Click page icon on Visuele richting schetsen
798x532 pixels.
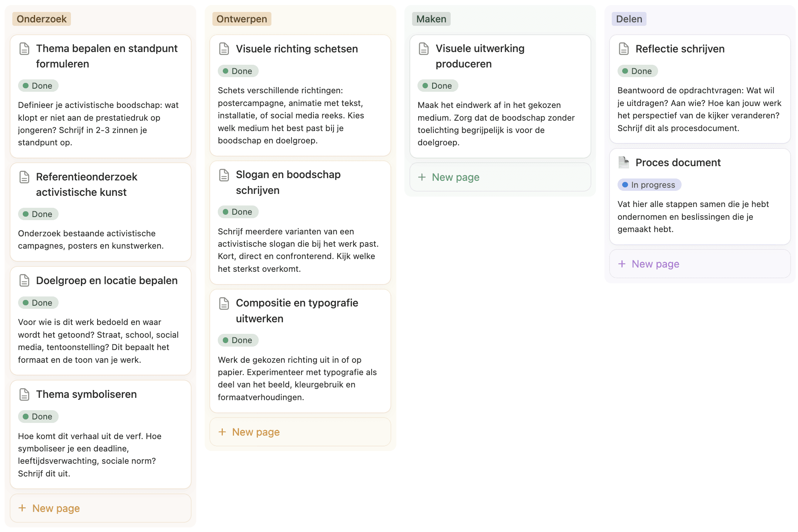224,49
